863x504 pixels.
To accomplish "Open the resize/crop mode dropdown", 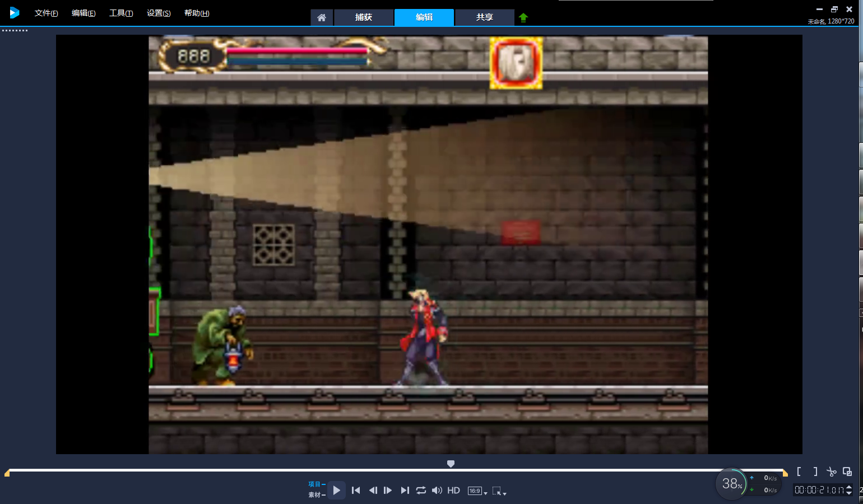I will pyautogui.click(x=499, y=491).
